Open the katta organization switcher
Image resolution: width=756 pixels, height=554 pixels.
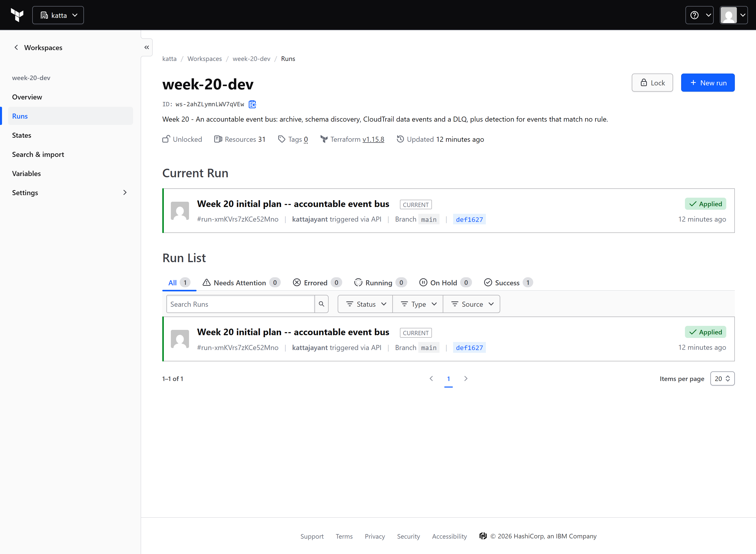click(58, 15)
